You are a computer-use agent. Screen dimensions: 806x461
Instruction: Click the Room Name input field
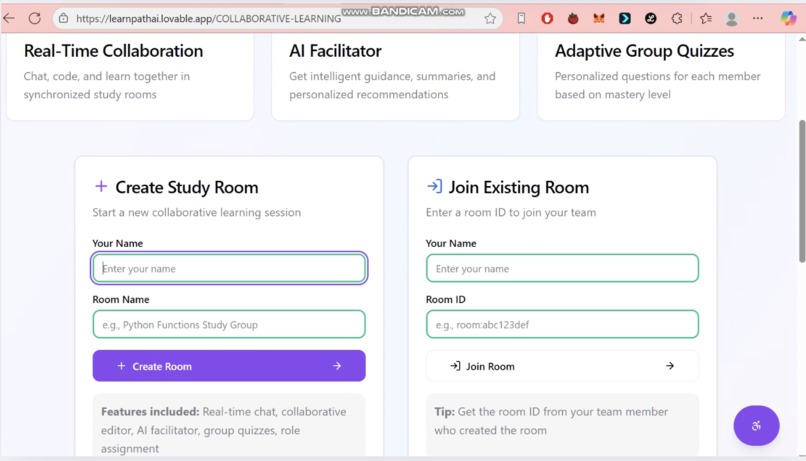point(229,324)
